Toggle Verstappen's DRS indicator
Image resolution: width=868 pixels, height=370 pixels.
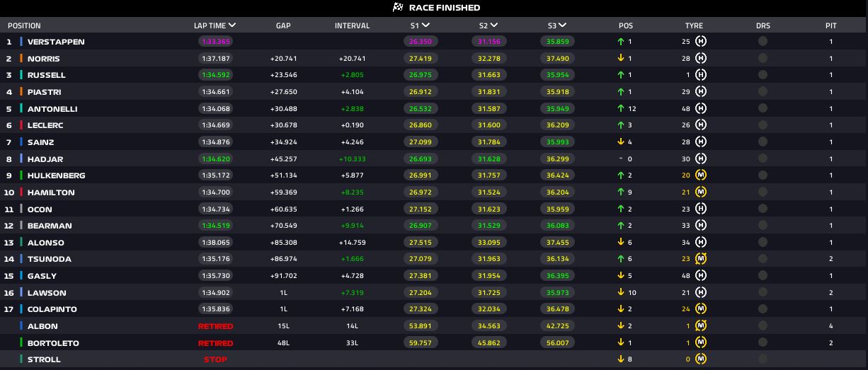pyautogui.click(x=763, y=42)
